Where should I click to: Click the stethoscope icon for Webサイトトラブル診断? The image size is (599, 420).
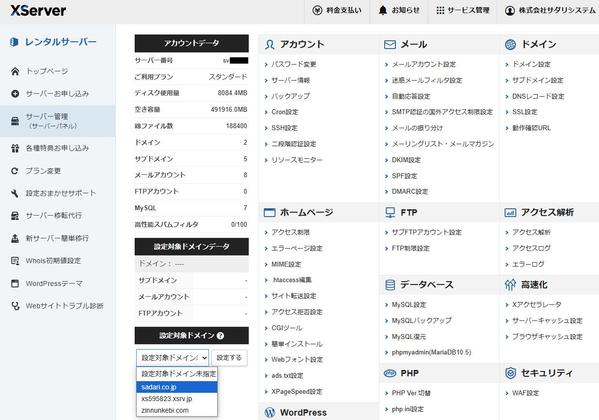pos(15,306)
